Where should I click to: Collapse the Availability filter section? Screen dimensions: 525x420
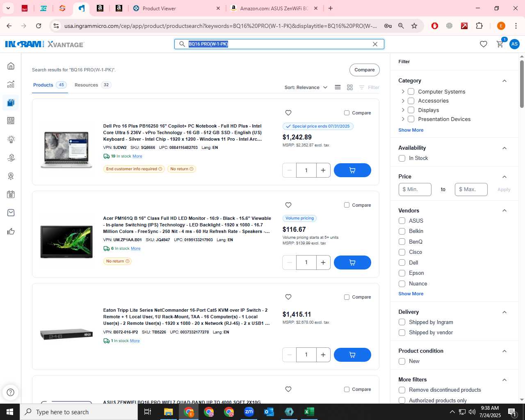pos(504,148)
